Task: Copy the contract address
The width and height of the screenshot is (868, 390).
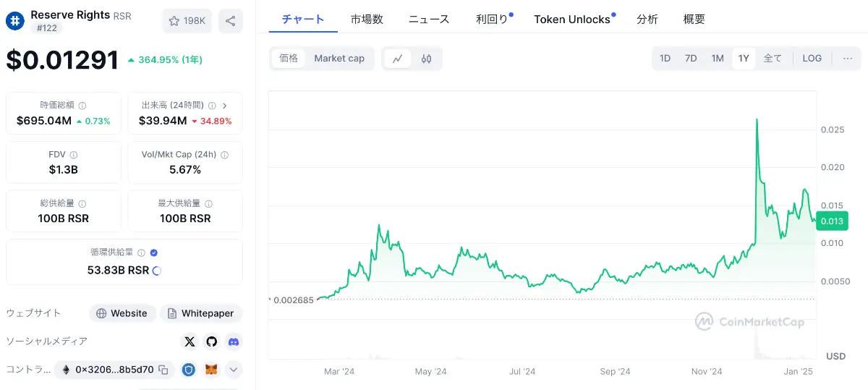Action: click(163, 370)
